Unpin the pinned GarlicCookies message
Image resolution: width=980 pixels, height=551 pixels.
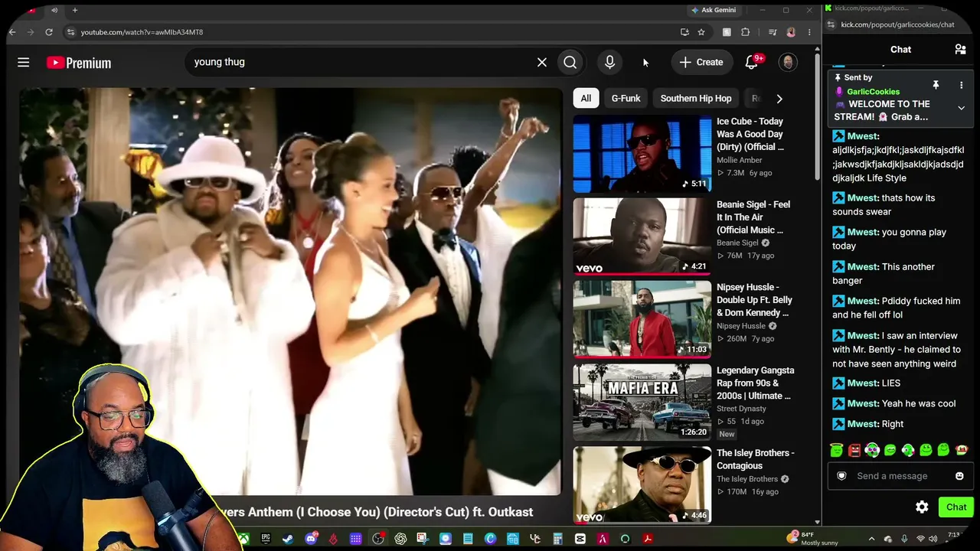point(936,85)
